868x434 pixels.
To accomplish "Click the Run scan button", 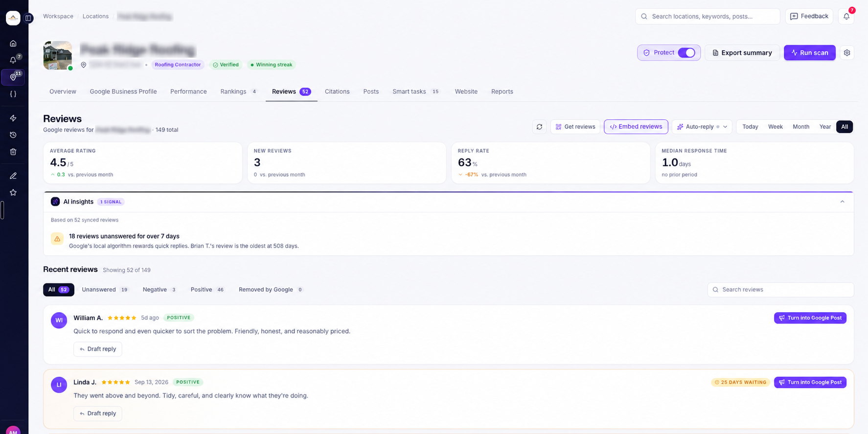I will [x=809, y=53].
